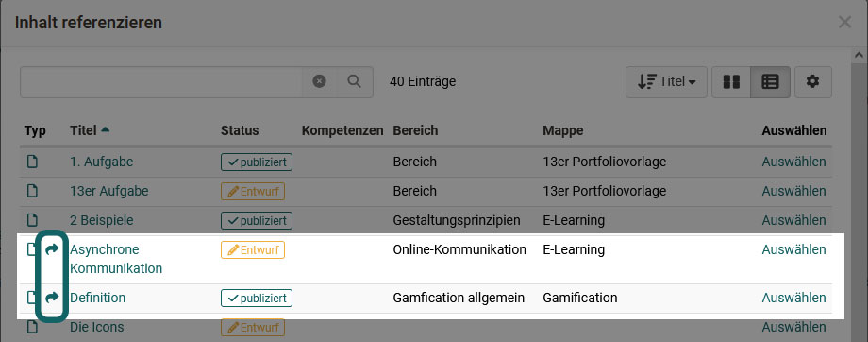Screen dimensions: 868x342
Task: Select the Definition entry via Auswählen
Action: point(793,299)
